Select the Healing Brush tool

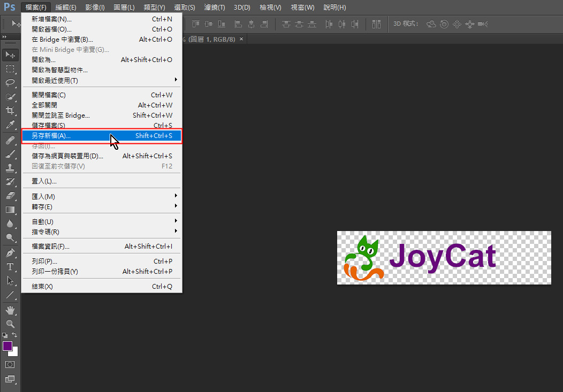click(x=10, y=140)
